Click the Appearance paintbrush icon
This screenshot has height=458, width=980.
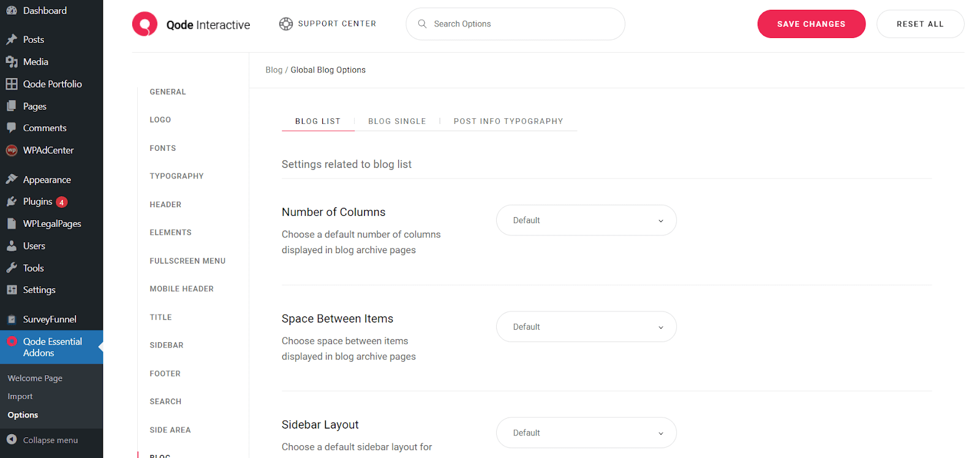point(12,179)
